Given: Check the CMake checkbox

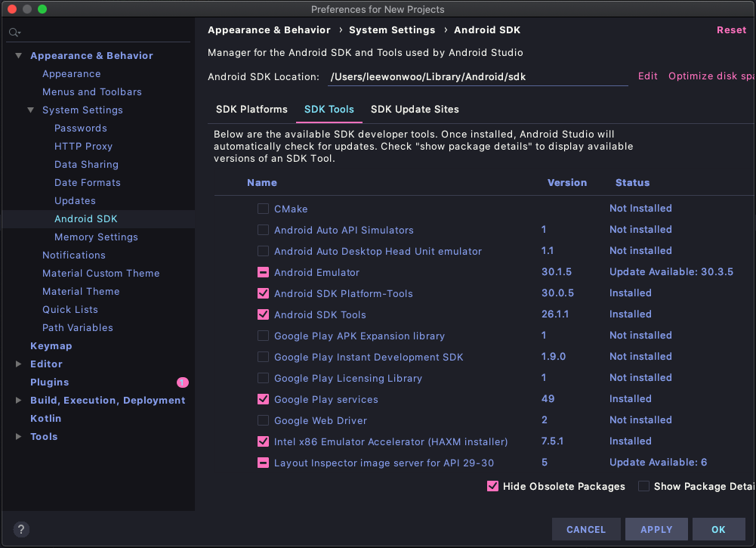Looking at the screenshot, I should pyautogui.click(x=263, y=209).
